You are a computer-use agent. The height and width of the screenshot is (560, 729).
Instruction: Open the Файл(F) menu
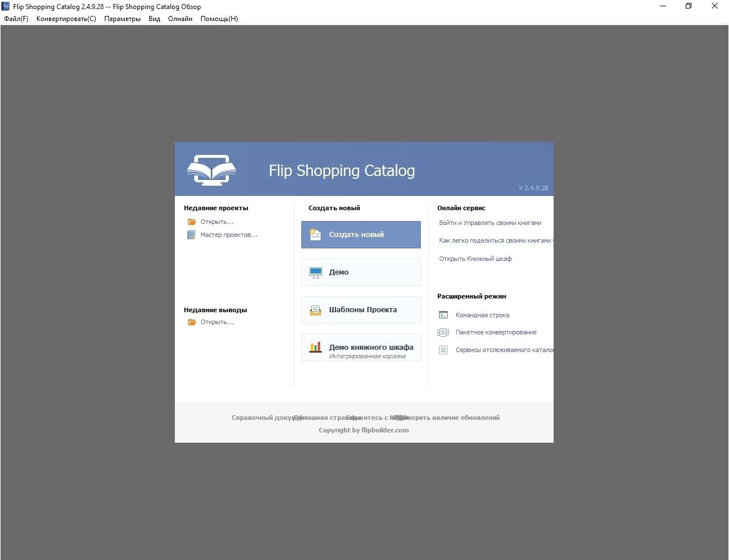tap(16, 19)
